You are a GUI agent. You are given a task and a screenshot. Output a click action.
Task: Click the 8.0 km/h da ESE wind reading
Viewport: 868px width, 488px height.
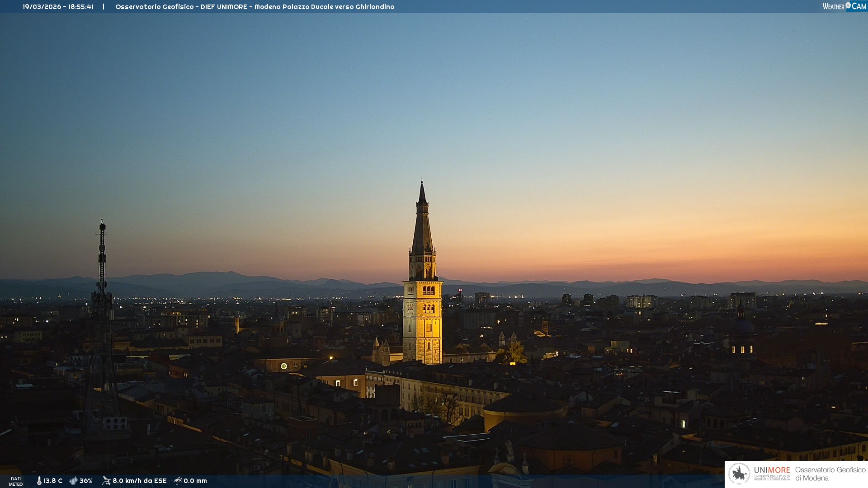click(x=139, y=481)
